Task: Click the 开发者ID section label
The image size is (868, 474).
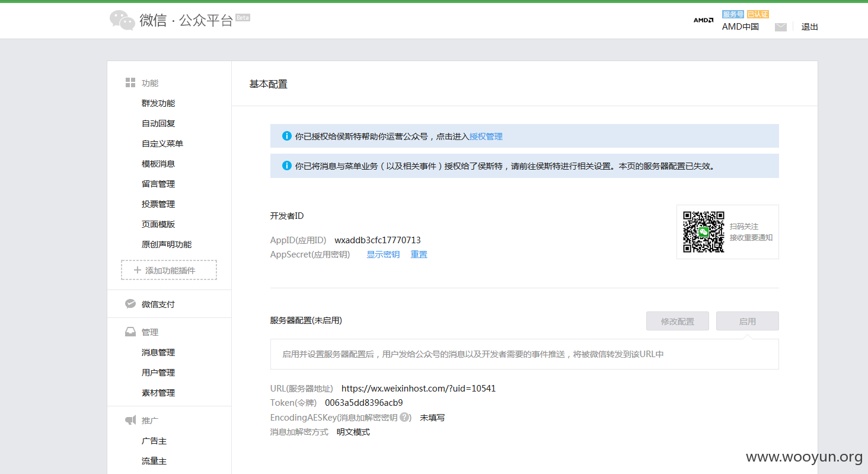Action: 287,216
